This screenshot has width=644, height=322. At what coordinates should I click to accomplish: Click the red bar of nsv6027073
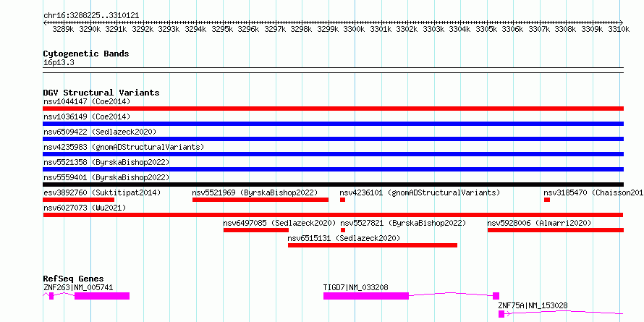click(x=334, y=215)
